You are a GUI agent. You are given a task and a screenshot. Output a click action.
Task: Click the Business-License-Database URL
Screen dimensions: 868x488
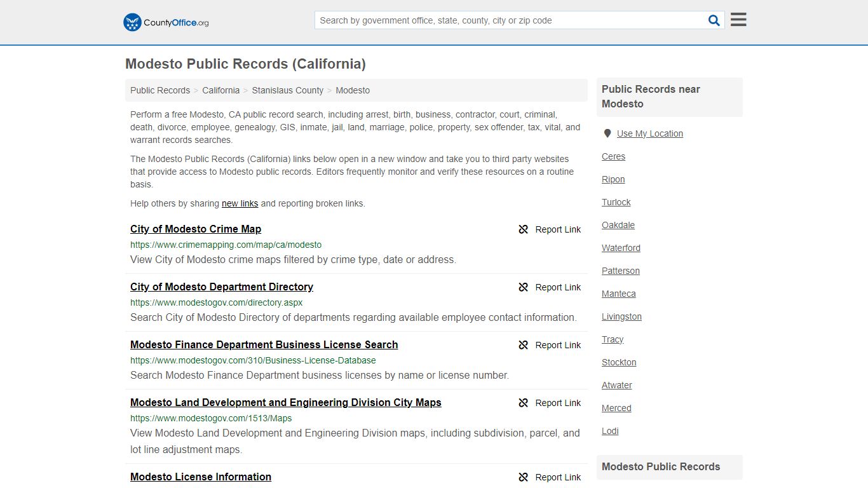click(253, 360)
